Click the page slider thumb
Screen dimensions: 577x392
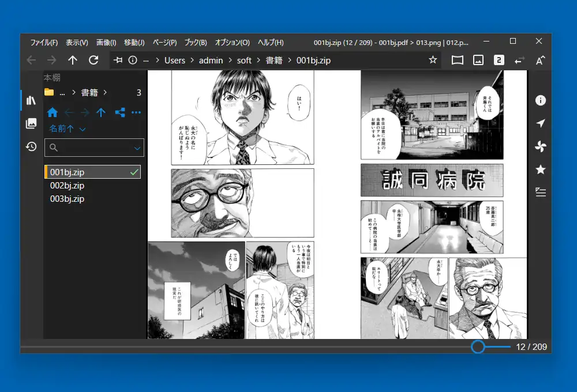tap(478, 346)
